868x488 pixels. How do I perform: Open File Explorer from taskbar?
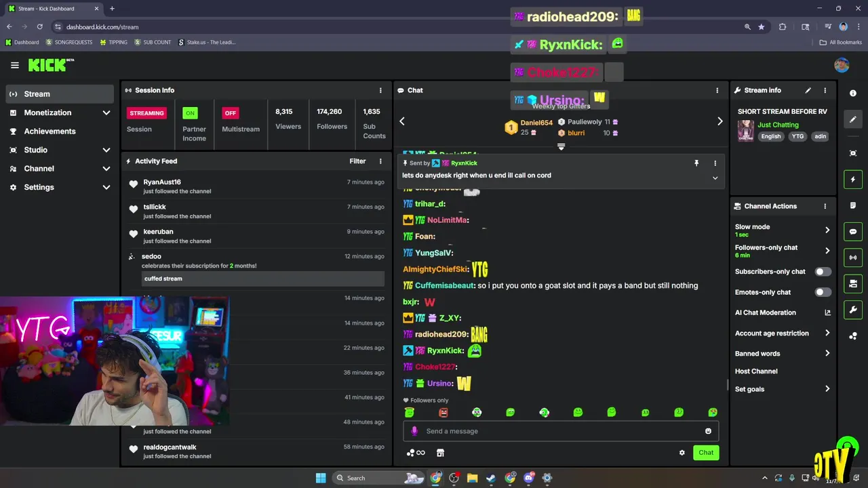click(473, 478)
